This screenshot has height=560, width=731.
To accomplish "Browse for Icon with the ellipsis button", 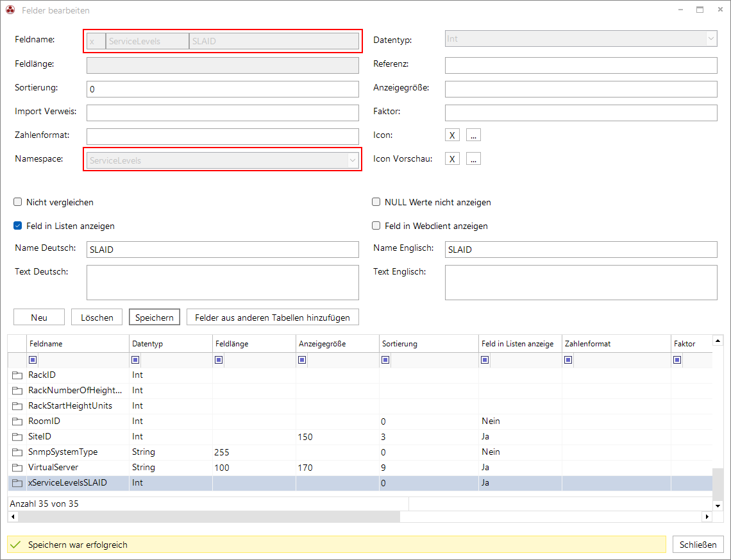I will pos(473,135).
